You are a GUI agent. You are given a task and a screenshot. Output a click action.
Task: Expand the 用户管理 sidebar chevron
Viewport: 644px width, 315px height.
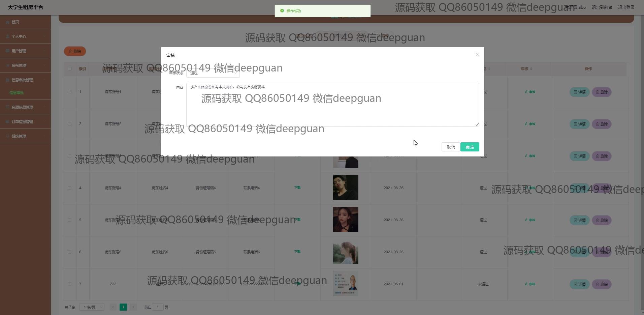[44, 51]
